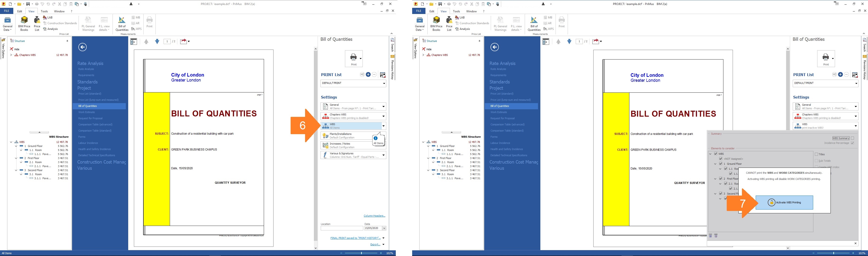Screen dimensions: 868x256
Task: Open Search side tab in left window
Action: (392, 45)
